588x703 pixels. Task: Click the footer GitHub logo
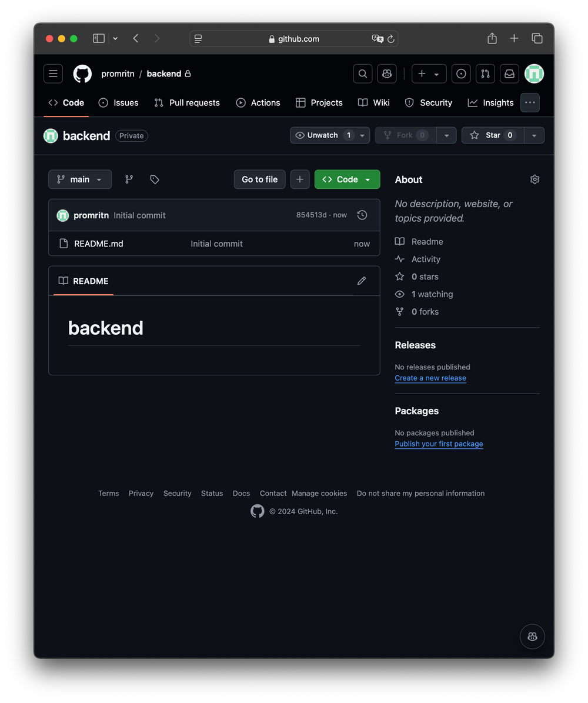[x=258, y=511]
